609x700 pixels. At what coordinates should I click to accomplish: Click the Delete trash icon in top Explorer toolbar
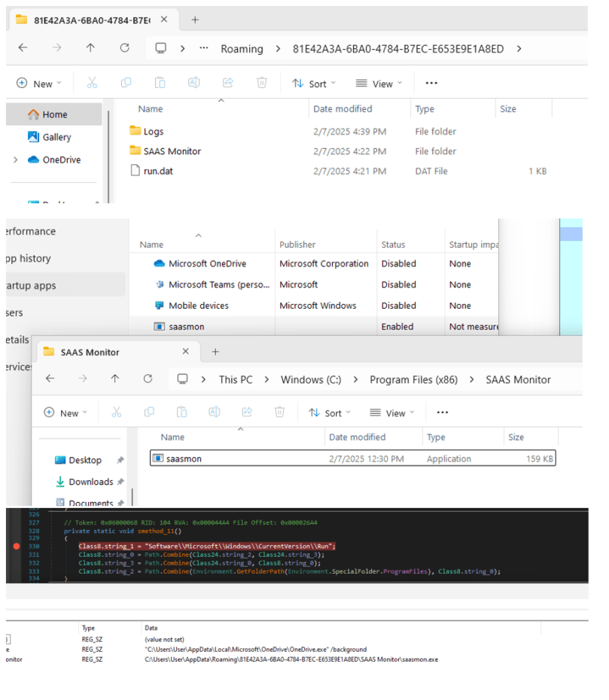click(x=261, y=83)
